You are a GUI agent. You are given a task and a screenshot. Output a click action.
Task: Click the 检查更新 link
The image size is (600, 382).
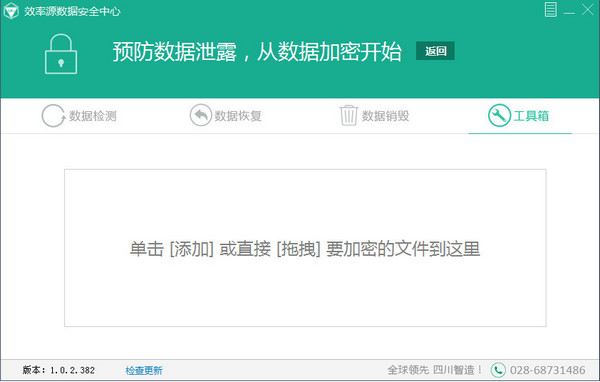pyautogui.click(x=144, y=371)
